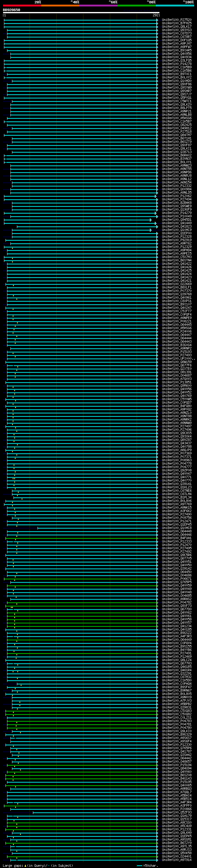Screen dimensions: 197x868
Task: Select the UniRef100_B9IAR5 row label
Action: (177, 50)
